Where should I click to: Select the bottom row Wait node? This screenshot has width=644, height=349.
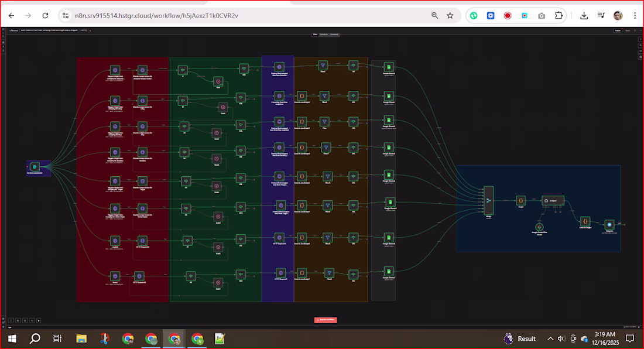pyautogui.click(x=218, y=282)
